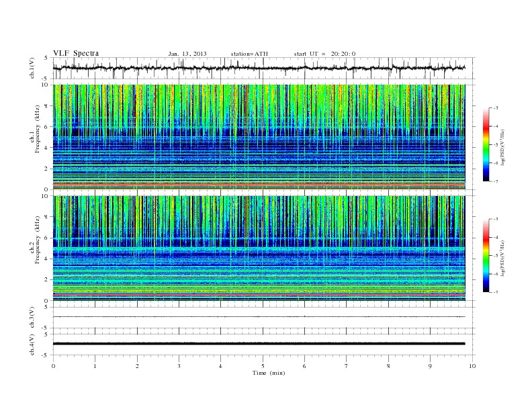The height and width of the screenshot is (411, 532).
Task: Click the 'Time (min)' x-axis label
Action: [269, 373]
